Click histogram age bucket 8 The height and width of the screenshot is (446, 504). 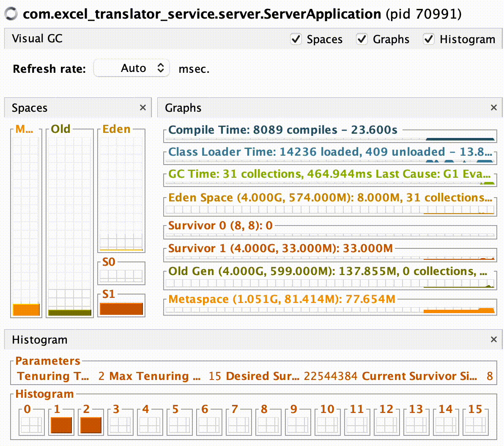pyautogui.click(x=268, y=422)
